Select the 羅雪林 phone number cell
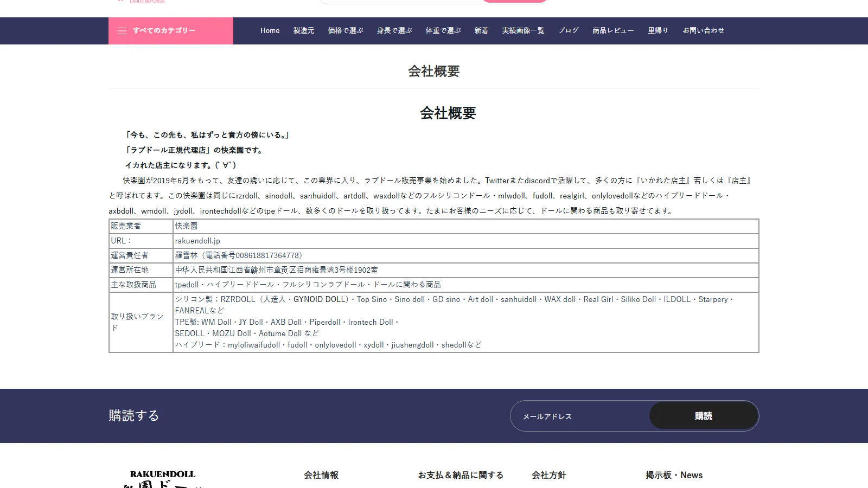 (465, 255)
